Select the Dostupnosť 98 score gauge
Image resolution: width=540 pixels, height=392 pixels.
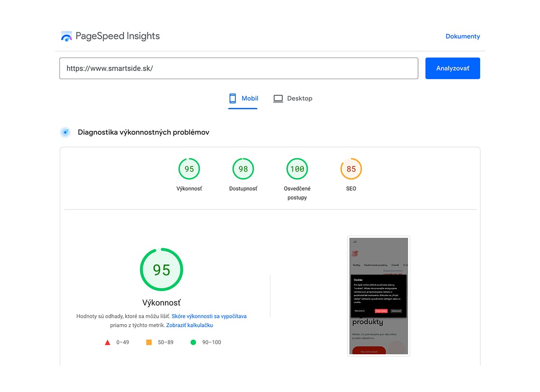point(243,169)
